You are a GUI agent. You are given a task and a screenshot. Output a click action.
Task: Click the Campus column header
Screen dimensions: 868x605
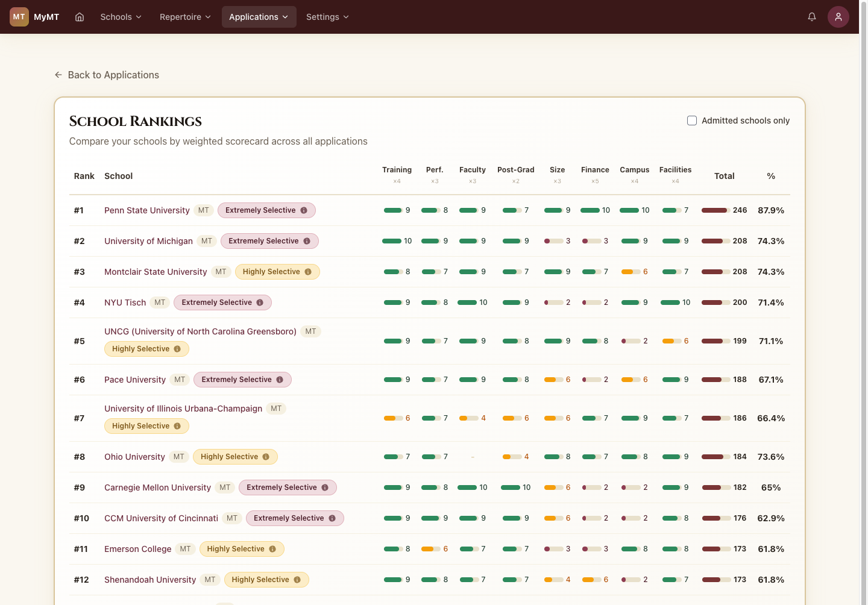pyautogui.click(x=635, y=175)
